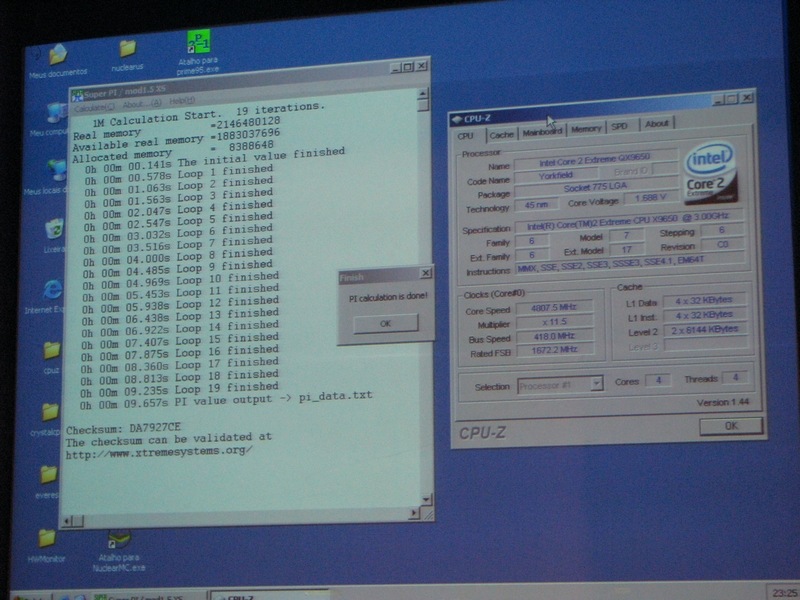Click the 'Loop 19 finished' row
This screenshot has width=800, height=600.
coord(180,390)
